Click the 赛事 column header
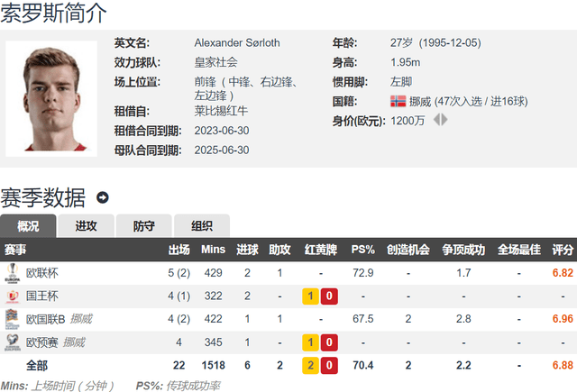The width and height of the screenshot is (577, 392). tap(15, 250)
